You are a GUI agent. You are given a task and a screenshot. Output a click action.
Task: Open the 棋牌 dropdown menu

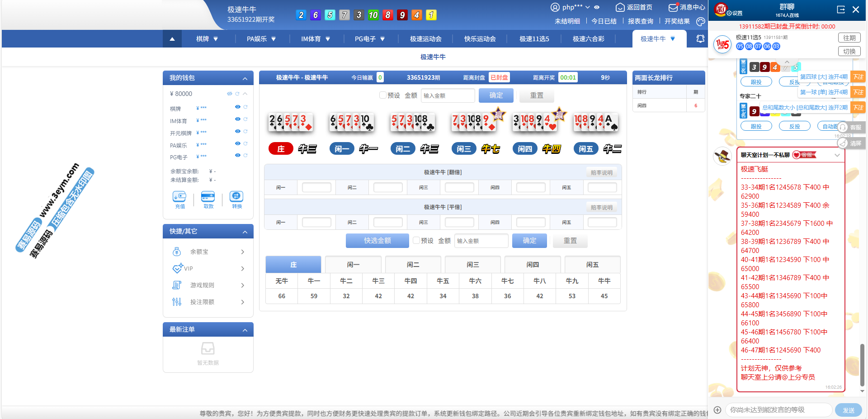(207, 39)
